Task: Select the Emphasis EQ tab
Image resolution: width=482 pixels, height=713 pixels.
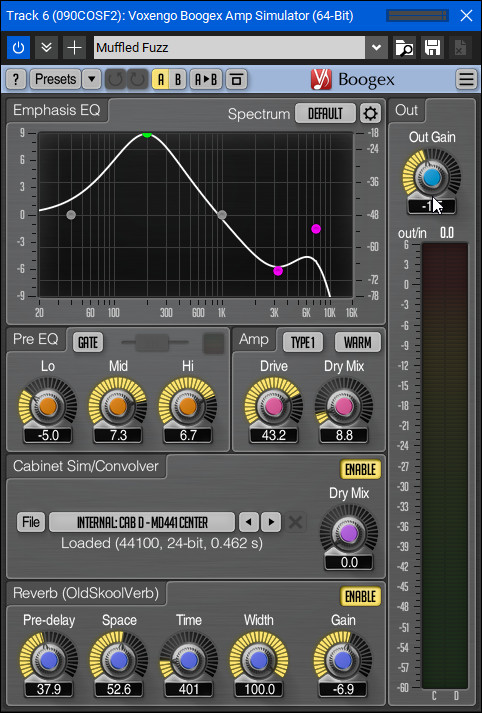Action: (57, 110)
